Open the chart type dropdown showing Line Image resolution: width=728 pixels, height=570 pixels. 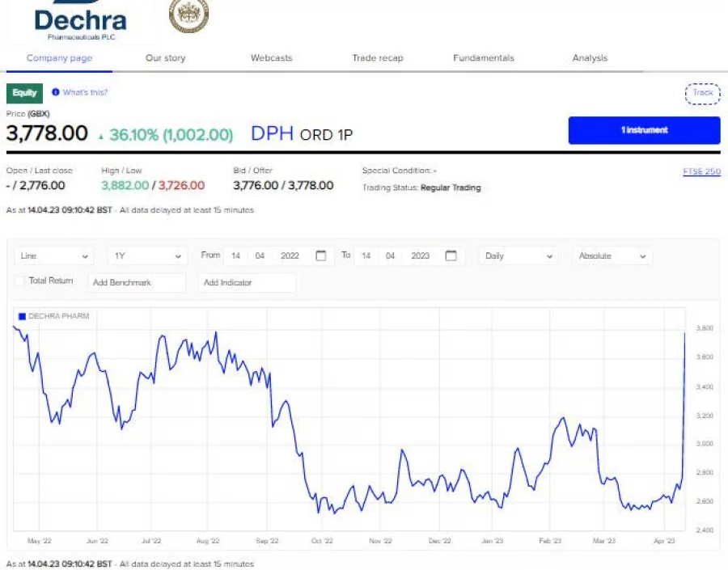click(x=53, y=256)
